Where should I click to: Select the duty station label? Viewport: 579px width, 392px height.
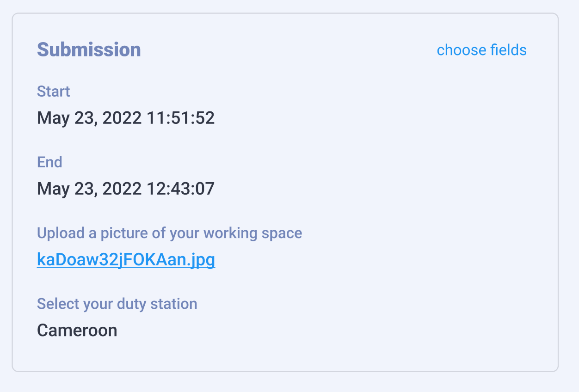click(x=117, y=304)
